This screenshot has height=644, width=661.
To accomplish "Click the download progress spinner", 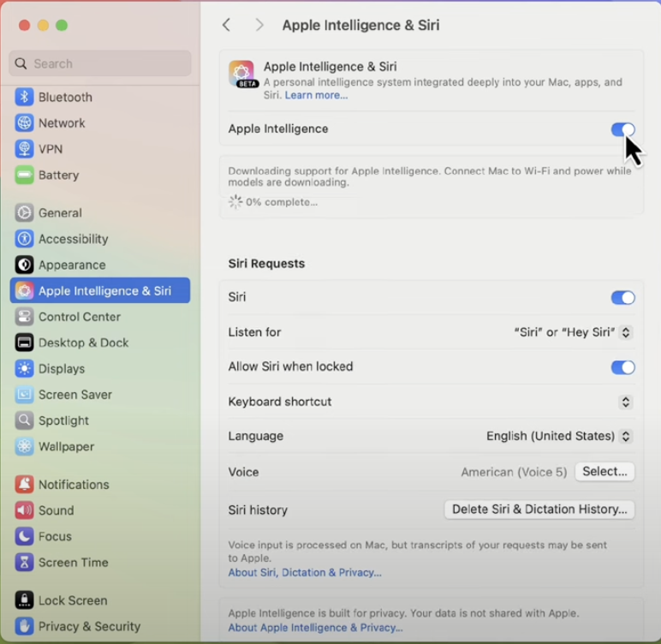I will click(235, 201).
